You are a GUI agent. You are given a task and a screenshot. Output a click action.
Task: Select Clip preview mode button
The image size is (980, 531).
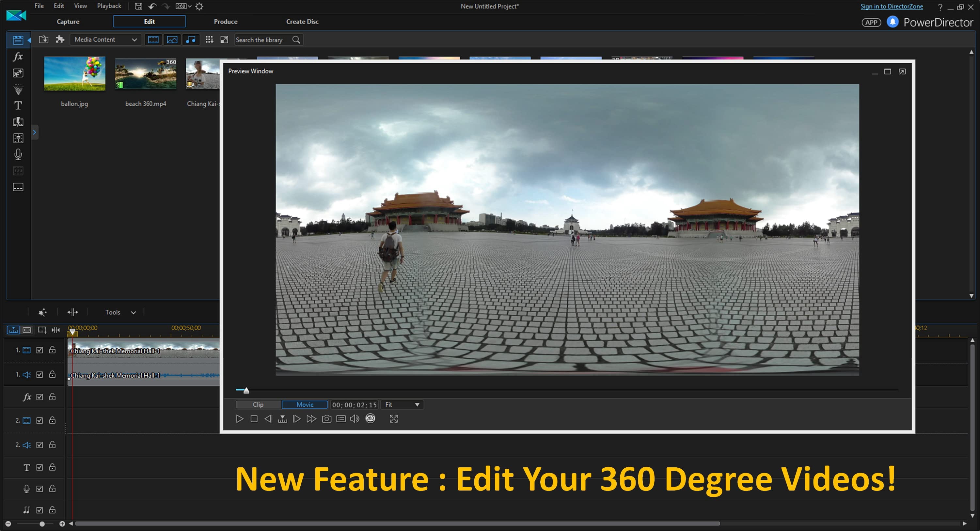pos(258,405)
